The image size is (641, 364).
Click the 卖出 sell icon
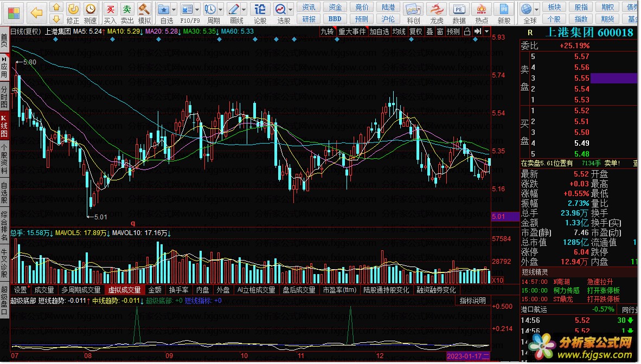(x=127, y=9)
